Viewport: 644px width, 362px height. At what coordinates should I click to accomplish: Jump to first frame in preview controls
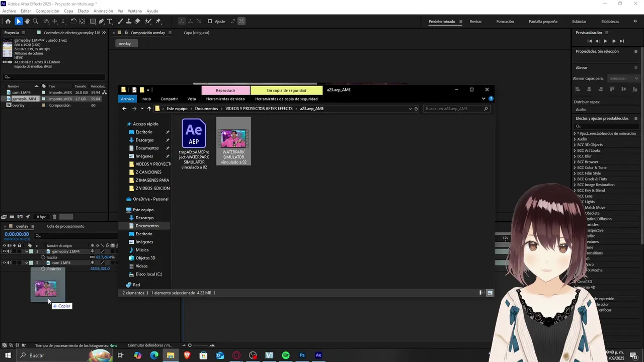[x=590, y=41]
